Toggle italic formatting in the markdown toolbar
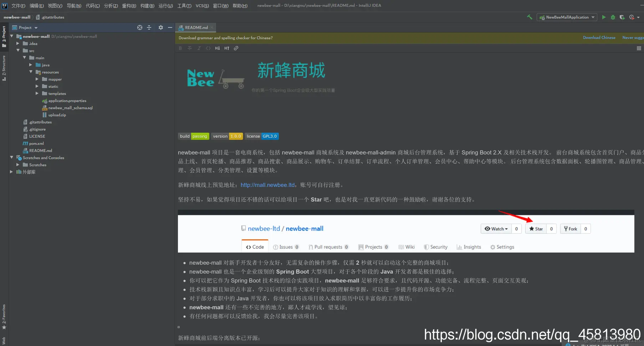The height and width of the screenshot is (346, 644). [x=199, y=48]
